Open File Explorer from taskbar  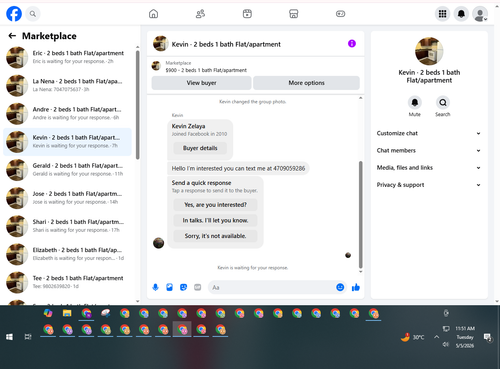click(x=67, y=313)
